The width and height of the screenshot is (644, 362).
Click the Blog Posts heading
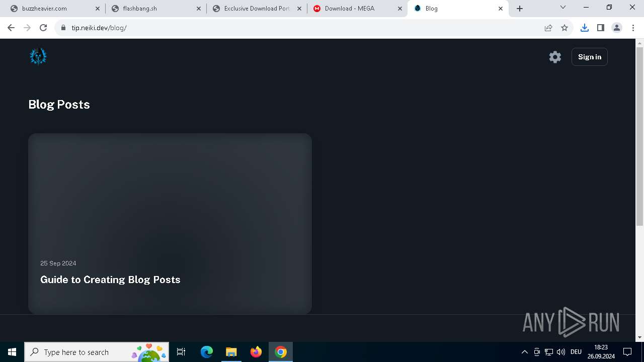59,105
